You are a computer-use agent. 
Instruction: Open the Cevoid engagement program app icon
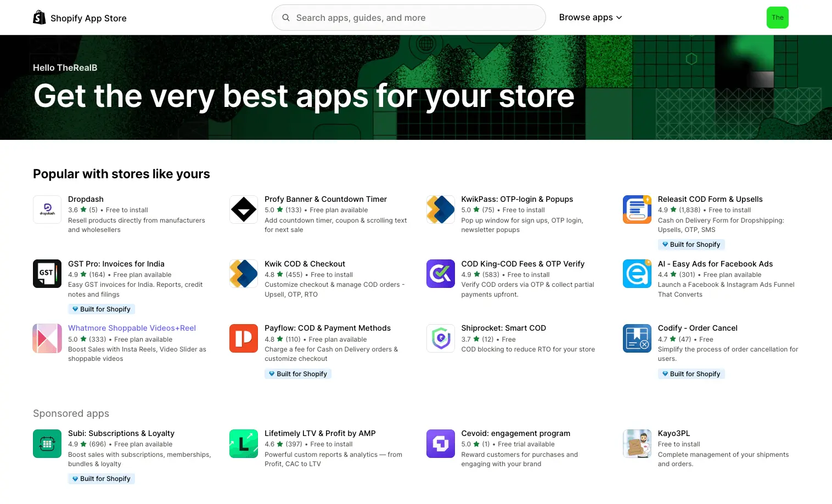(x=440, y=443)
